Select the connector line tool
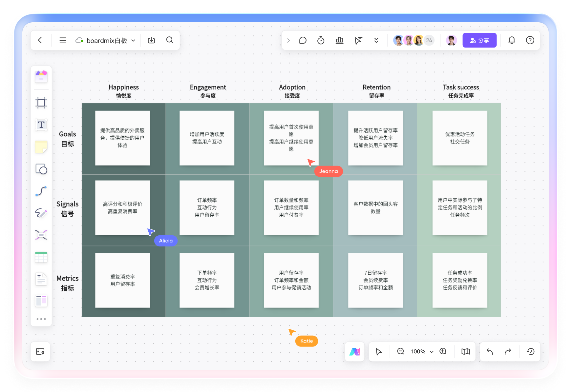 (41, 191)
